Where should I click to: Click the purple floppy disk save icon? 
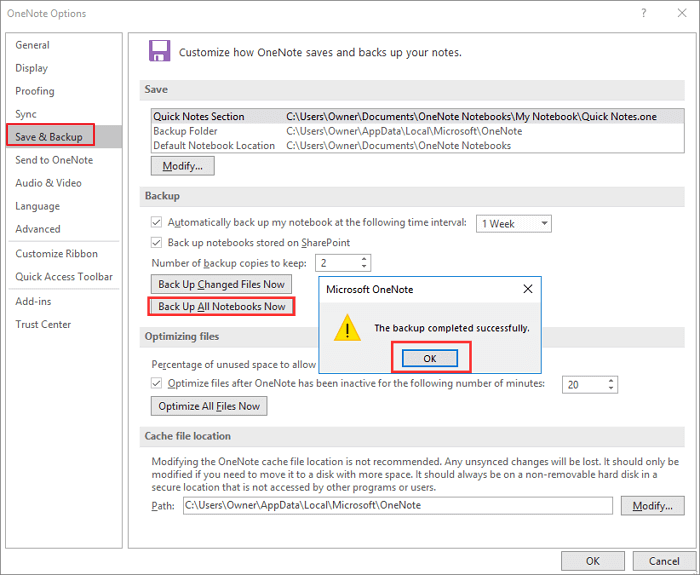[159, 50]
